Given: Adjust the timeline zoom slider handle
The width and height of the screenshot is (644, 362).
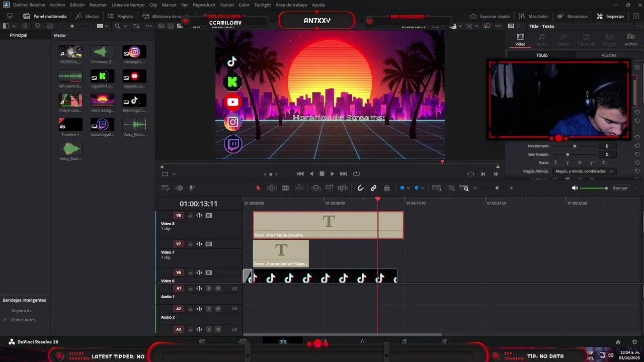Looking at the screenshot, I should click(497, 188).
